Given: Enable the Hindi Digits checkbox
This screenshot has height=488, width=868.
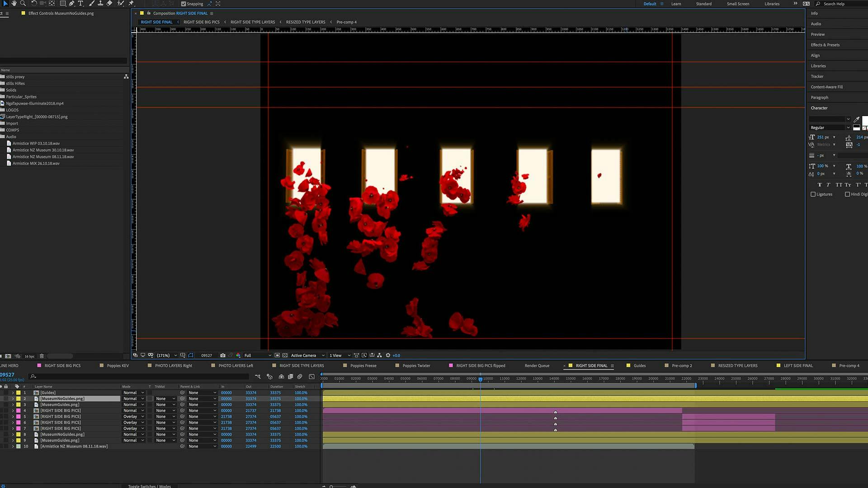Looking at the screenshot, I should (848, 194).
